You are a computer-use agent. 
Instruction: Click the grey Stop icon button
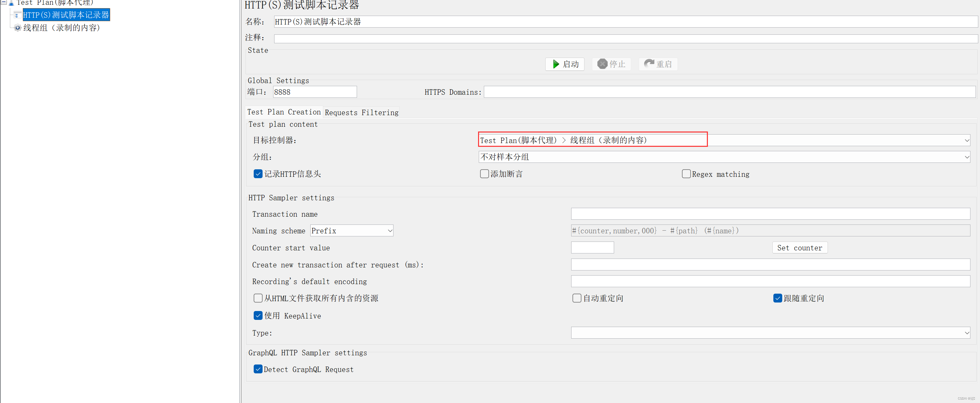pyautogui.click(x=602, y=64)
